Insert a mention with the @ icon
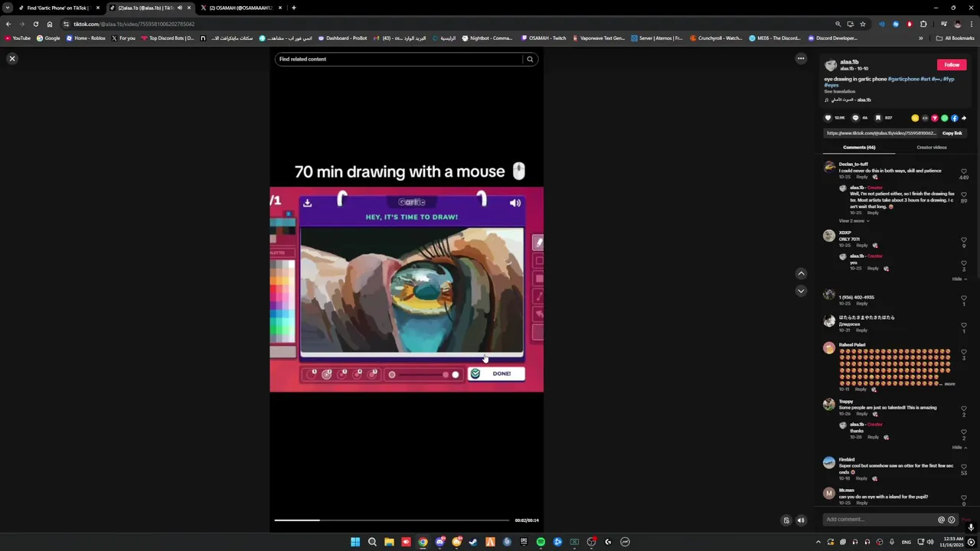This screenshot has height=551, width=980. click(x=941, y=520)
